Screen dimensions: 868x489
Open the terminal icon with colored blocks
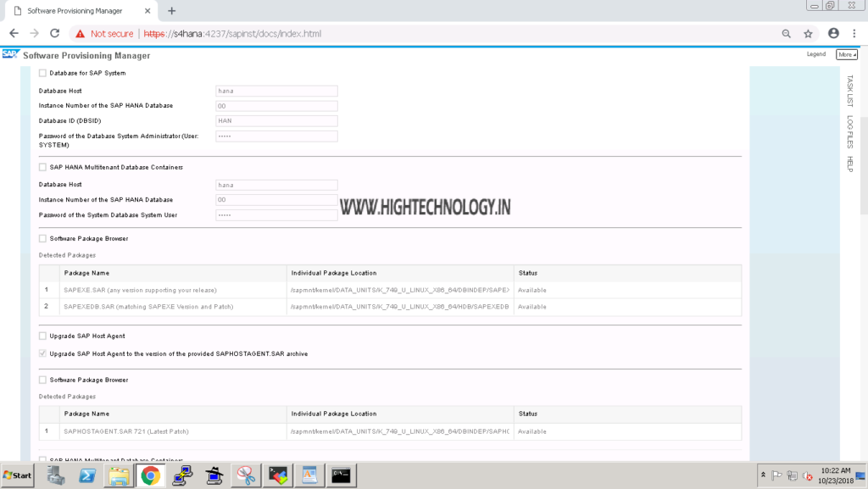(x=277, y=475)
